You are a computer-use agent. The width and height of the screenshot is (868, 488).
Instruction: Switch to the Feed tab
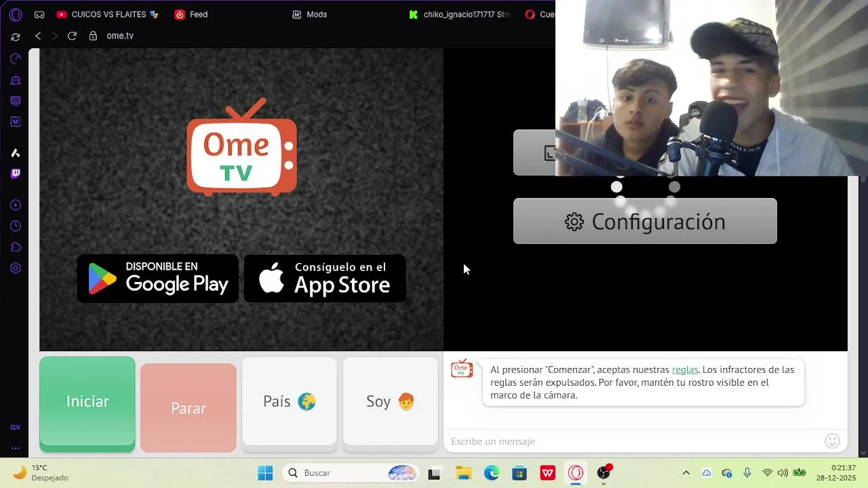tap(192, 14)
